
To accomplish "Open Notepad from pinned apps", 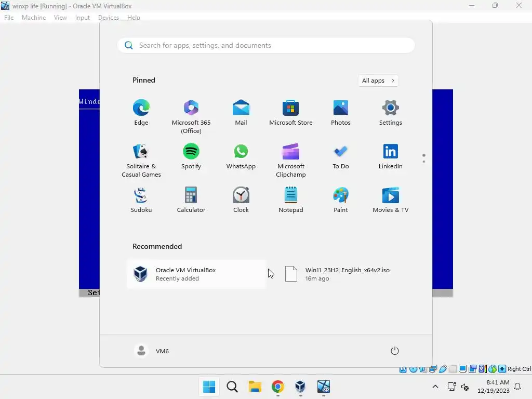I will click(291, 200).
